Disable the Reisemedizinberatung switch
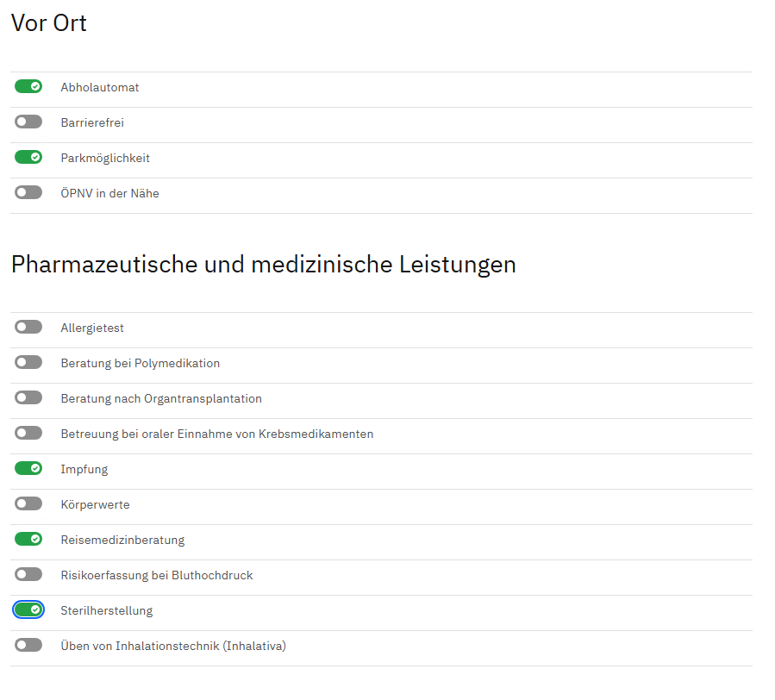Screen dimensions: 775x700 (28, 540)
